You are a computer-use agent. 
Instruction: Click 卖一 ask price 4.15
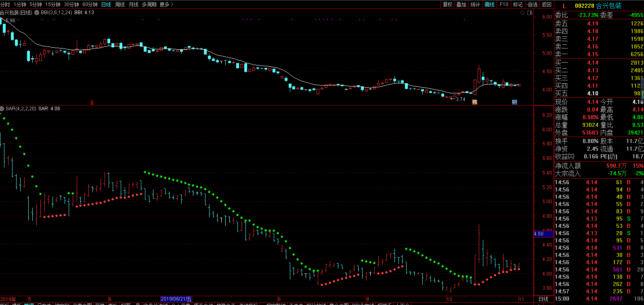click(x=593, y=54)
